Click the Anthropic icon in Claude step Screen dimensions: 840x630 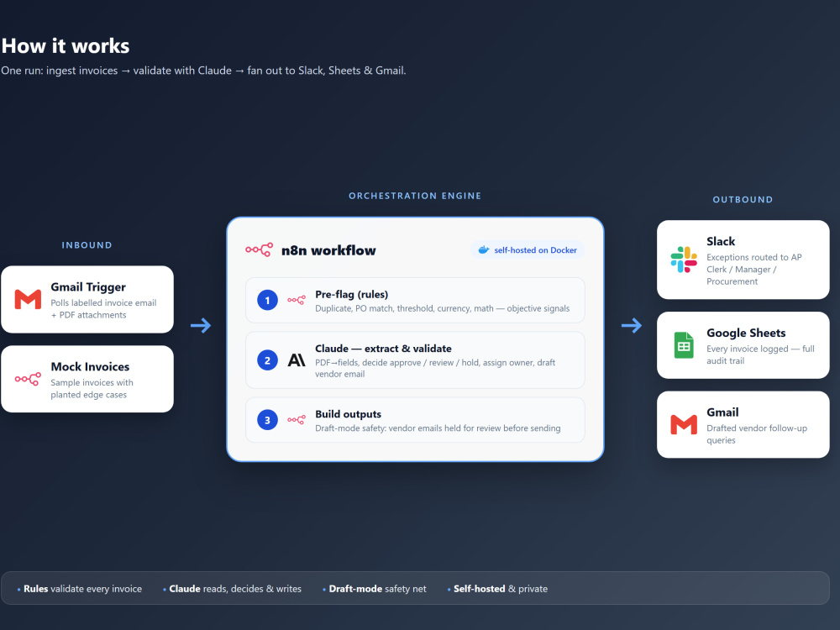tap(297, 360)
